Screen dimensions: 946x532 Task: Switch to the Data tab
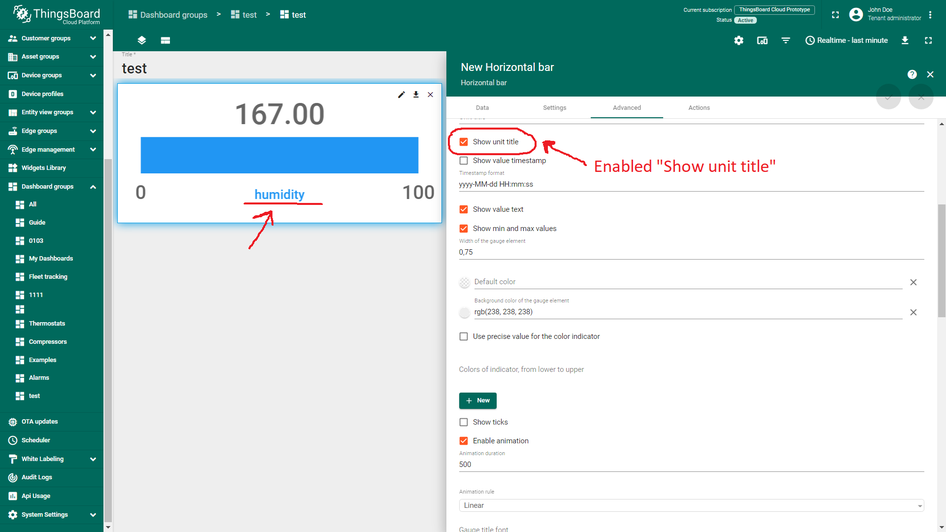click(482, 107)
